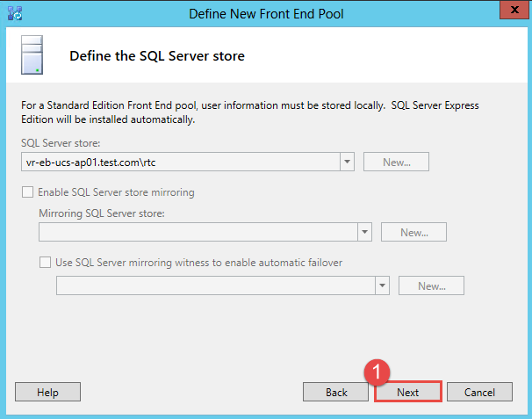Go Back to the previous wizard step
532x419 pixels.
tap(336, 393)
